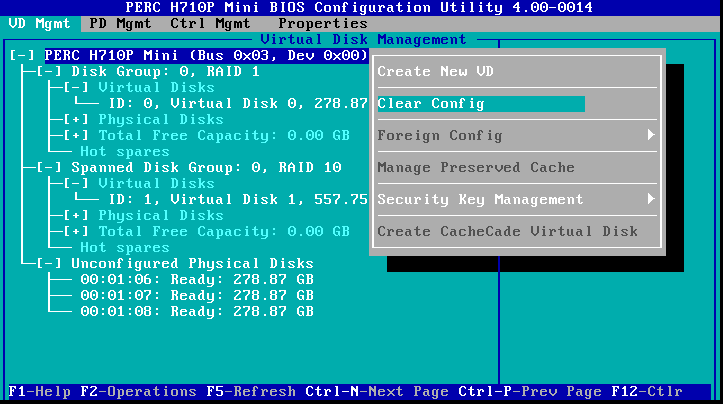Expand Physical Disks under RAID 10 group
The width and height of the screenshot is (723, 404).
point(76,216)
